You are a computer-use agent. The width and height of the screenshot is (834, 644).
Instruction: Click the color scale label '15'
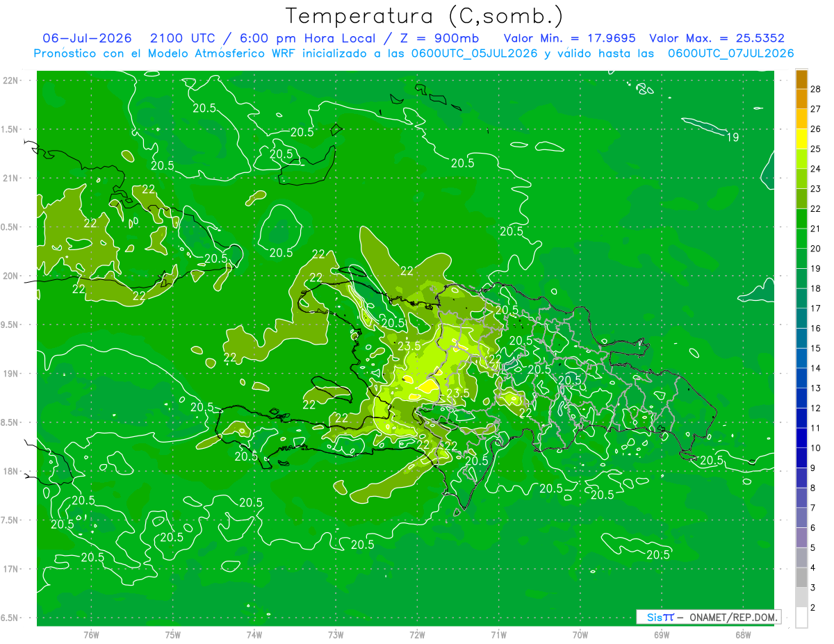pos(816,348)
